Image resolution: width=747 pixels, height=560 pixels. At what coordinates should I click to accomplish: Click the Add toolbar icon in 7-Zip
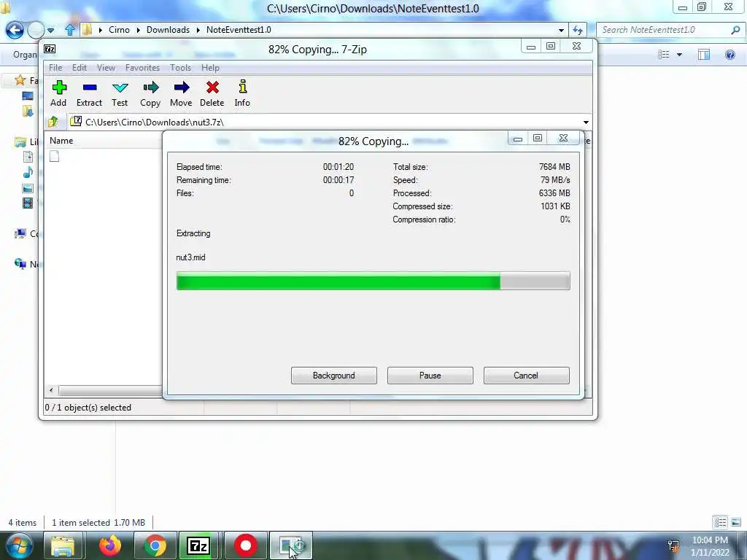(59, 87)
